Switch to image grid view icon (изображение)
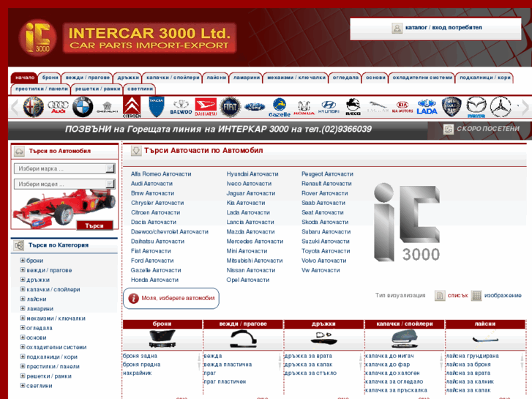The width and height of the screenshot is (532, 399). pyautogui.click(x=476, y=296)
